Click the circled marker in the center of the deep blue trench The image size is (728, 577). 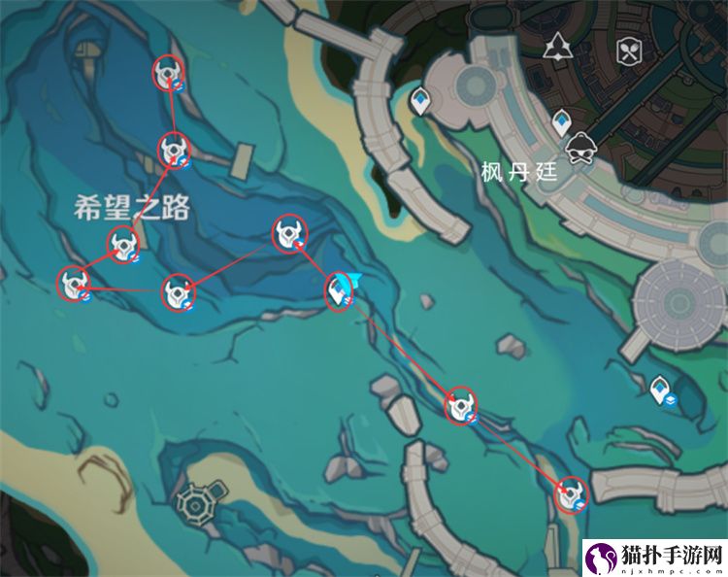(290, 234)
